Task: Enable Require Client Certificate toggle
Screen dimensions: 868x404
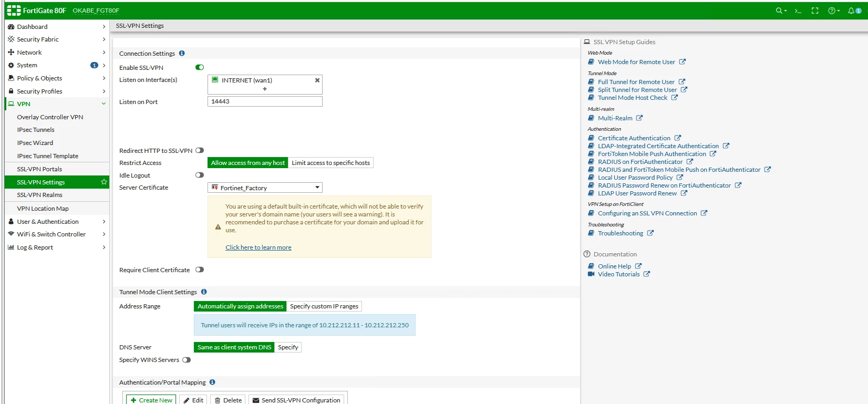Action: click(200, 270)
